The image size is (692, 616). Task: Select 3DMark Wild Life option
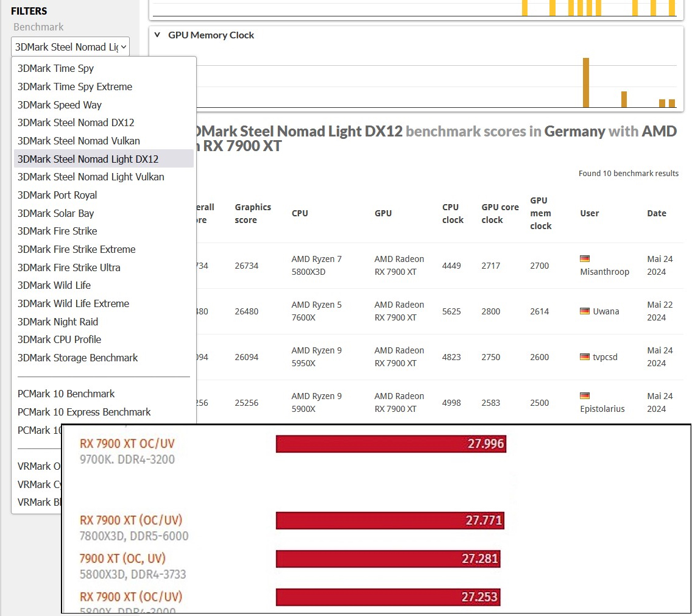pos(54,285)
